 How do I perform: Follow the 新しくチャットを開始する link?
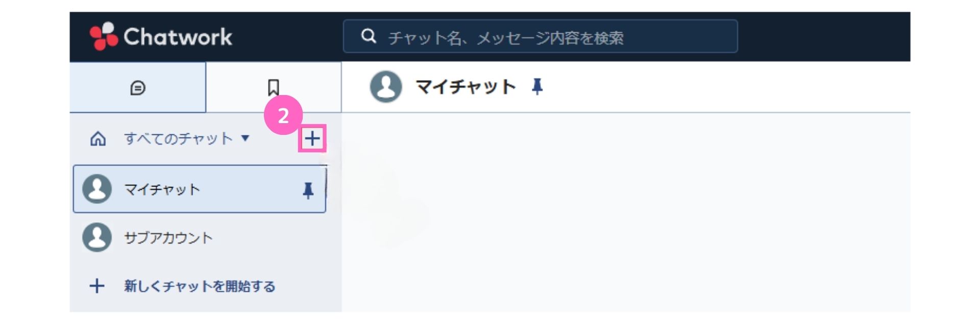(200, 286)
